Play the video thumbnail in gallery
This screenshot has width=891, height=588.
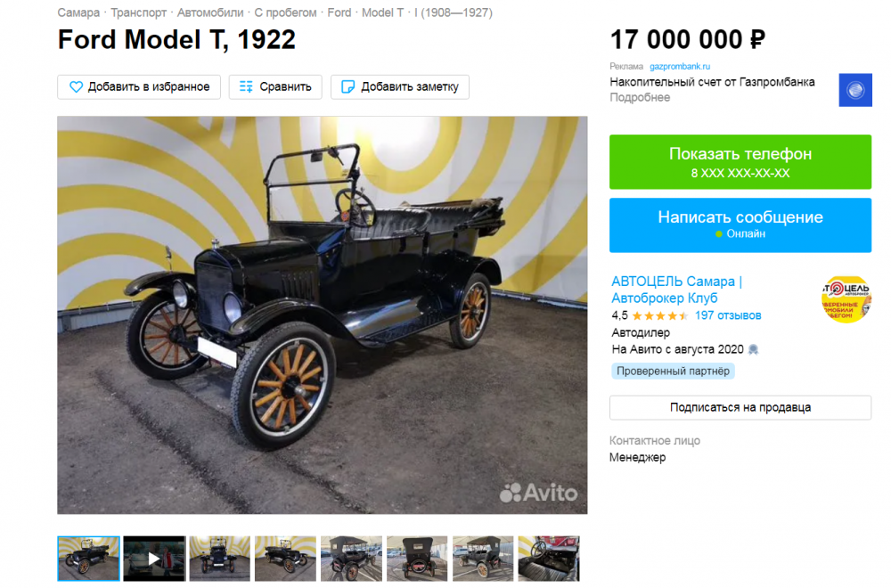coord(154,559)
